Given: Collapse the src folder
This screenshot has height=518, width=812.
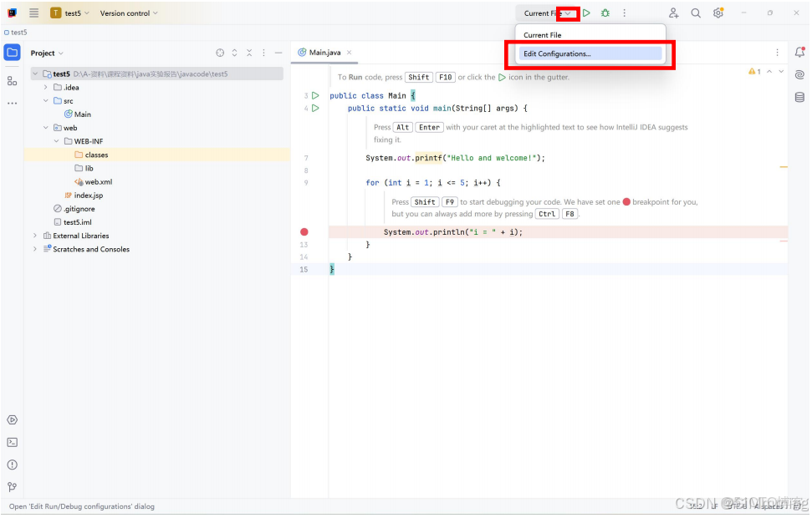Looking at the screenshot, I should click(x=46, y=100).
